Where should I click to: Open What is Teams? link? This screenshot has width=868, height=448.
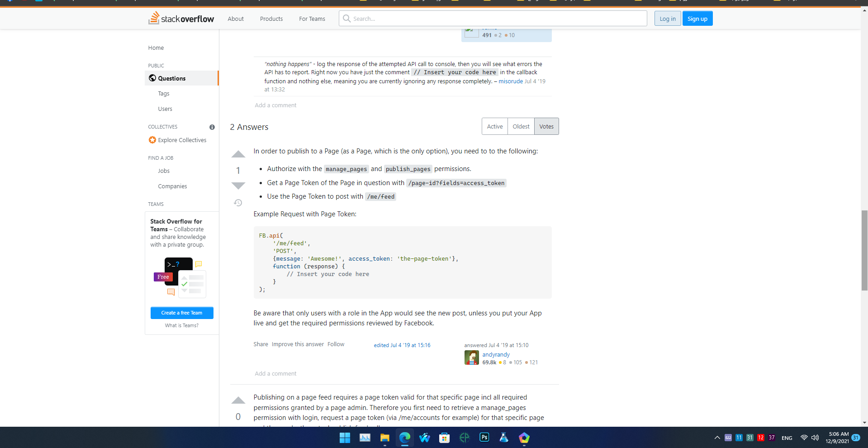(182, 325)
